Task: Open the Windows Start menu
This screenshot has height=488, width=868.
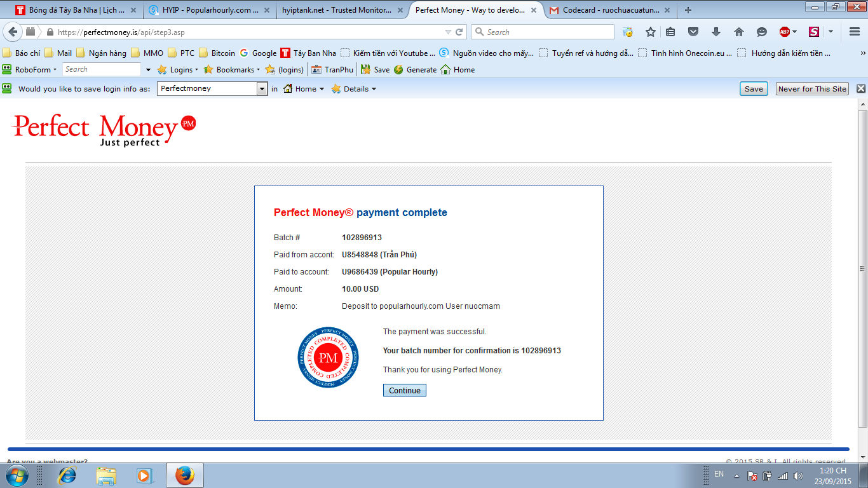Action: [16, 475]
